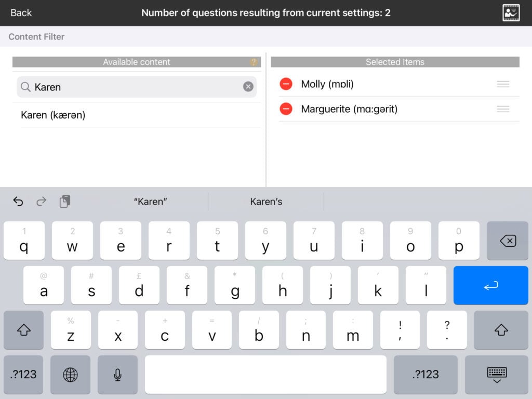This screenshot has height=399, width=532.
Task: Tap the o key
Action: point(410,241)
